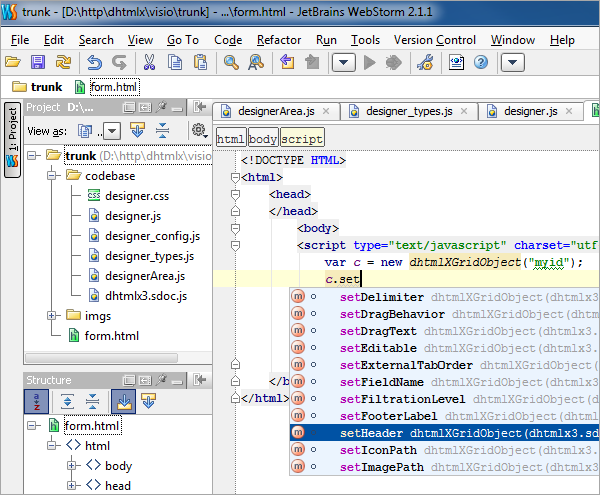Click the green Run play icon
The height and width of the screenshot is (495, 600).
point(369,62)
